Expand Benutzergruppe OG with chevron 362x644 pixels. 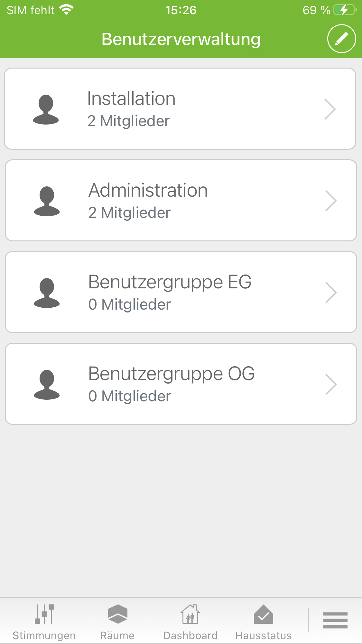pos(331,384)
